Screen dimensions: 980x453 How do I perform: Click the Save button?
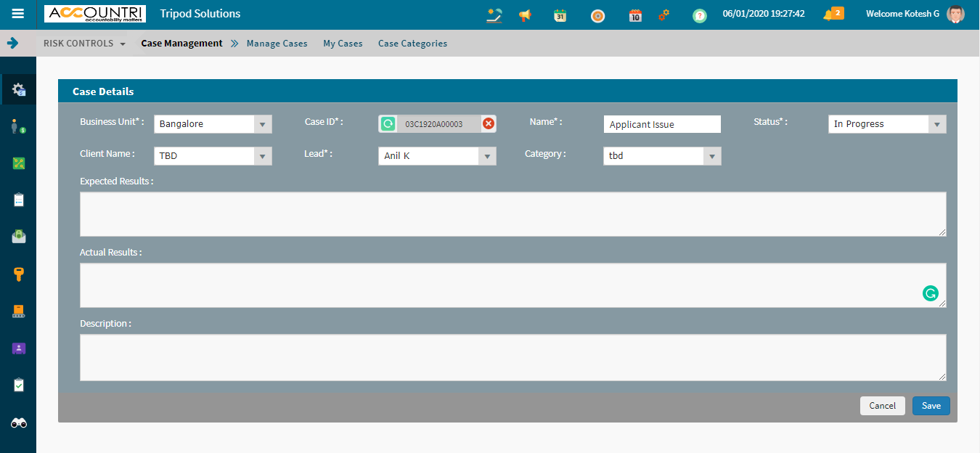(x=931, y=406)
